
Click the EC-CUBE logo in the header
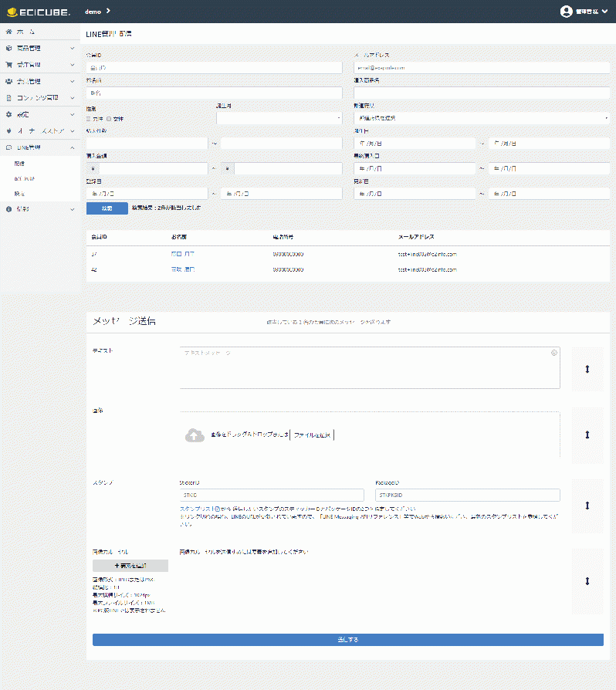pyautogui.click(x=39, y=12)
